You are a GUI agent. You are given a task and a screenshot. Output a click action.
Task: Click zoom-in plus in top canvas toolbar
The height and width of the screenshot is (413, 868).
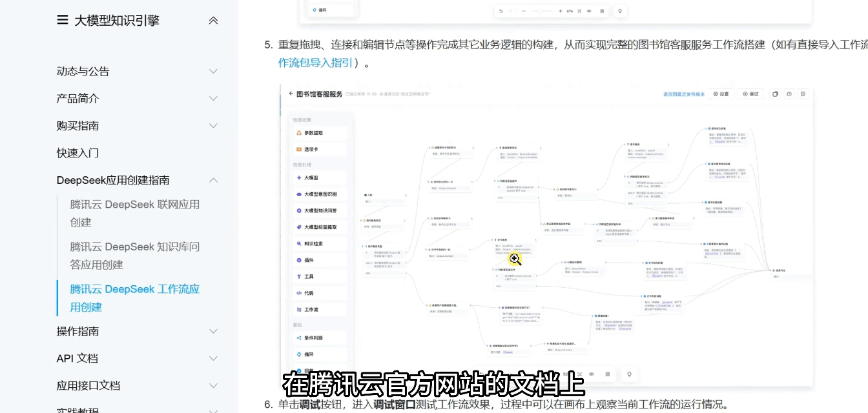click(560, 11)
